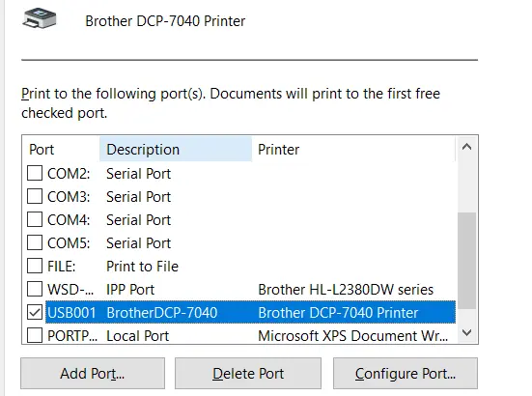This screenshot has width=532, height=396.
Task: Open Configure Port settings
Action: 406,373
